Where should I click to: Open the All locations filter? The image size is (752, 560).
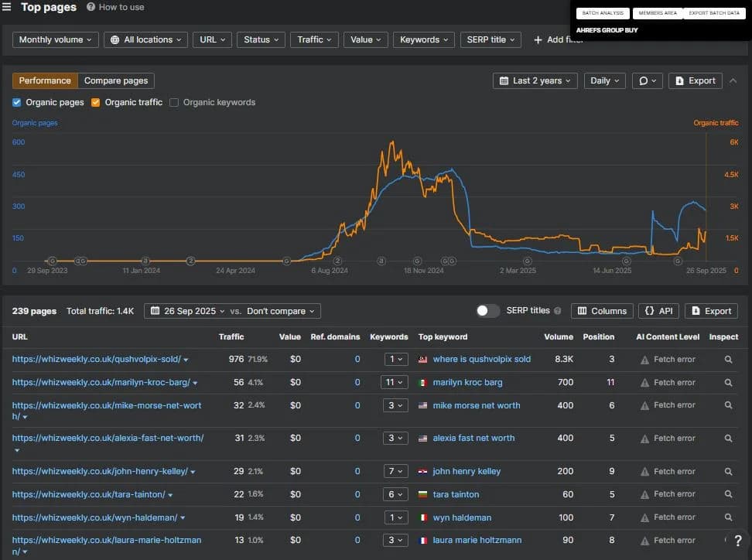tap(145, 39)
